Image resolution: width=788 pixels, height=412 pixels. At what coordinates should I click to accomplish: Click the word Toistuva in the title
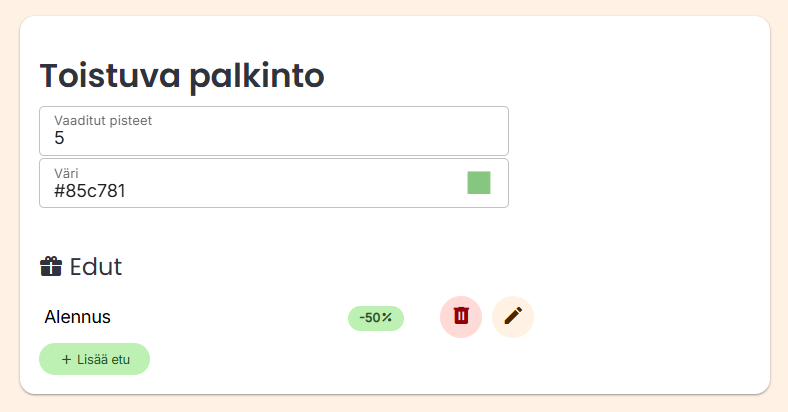(110, 75)
